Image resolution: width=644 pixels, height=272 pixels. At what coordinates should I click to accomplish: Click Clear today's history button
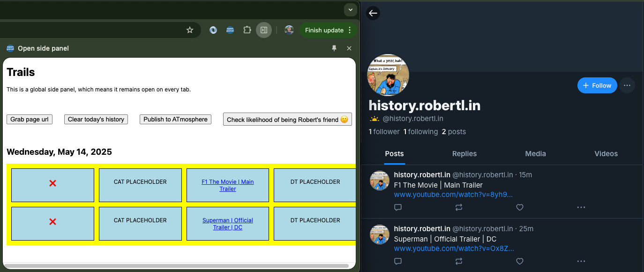tap(96, 119)
